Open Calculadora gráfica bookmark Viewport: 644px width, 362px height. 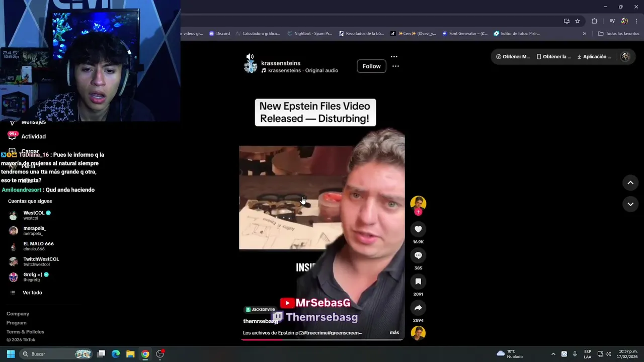(257, 34)
